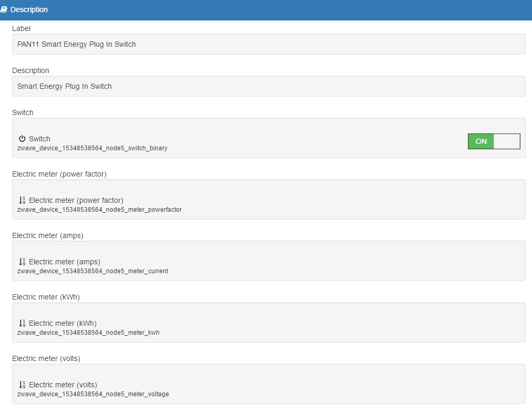Click the node5_meter_voltage channel ID

[x=93, y=394]
